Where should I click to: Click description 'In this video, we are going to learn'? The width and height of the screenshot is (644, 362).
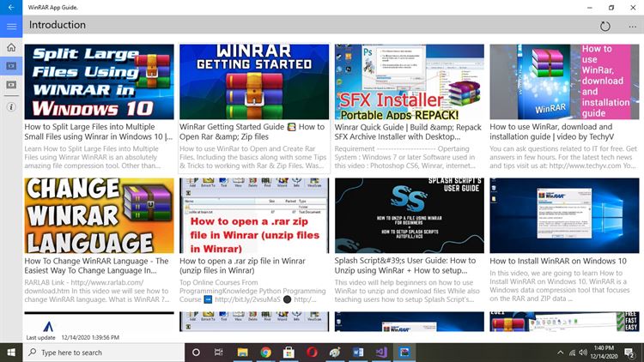click(x=559, y=286)
